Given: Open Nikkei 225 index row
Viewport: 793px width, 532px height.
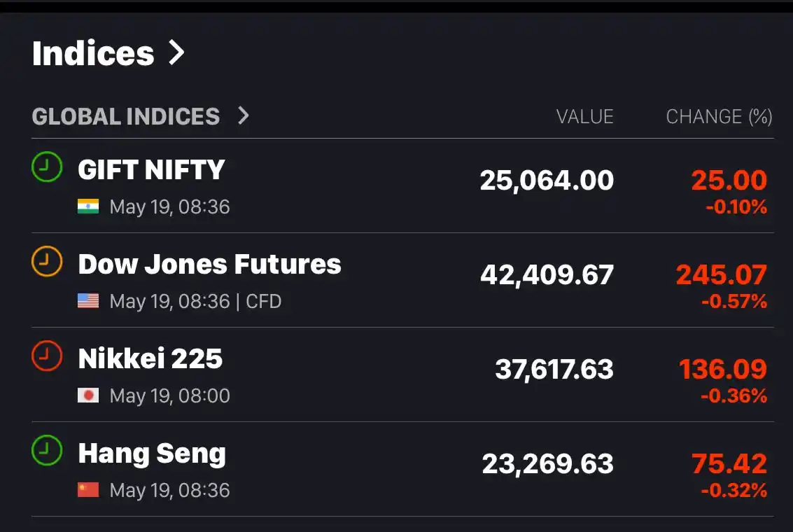Looking at the screenshot, I should click(402, 374).
